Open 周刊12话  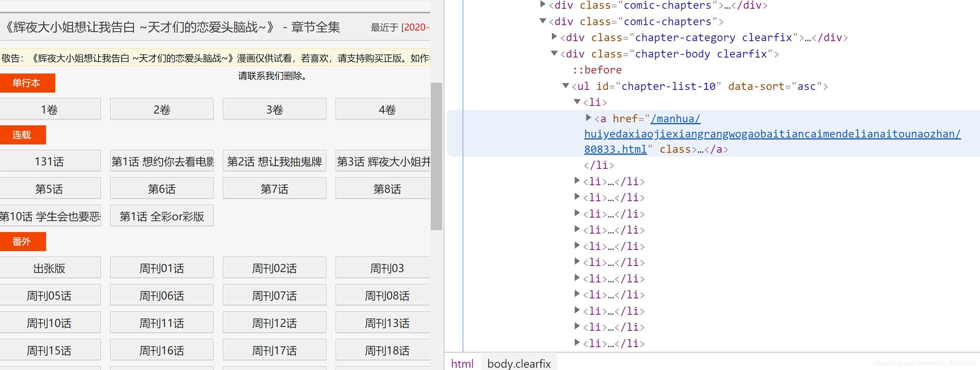(x=275, y=323)
